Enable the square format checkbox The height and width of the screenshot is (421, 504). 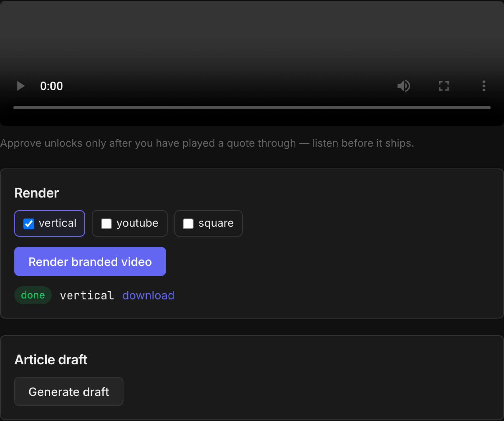point(188,224)
